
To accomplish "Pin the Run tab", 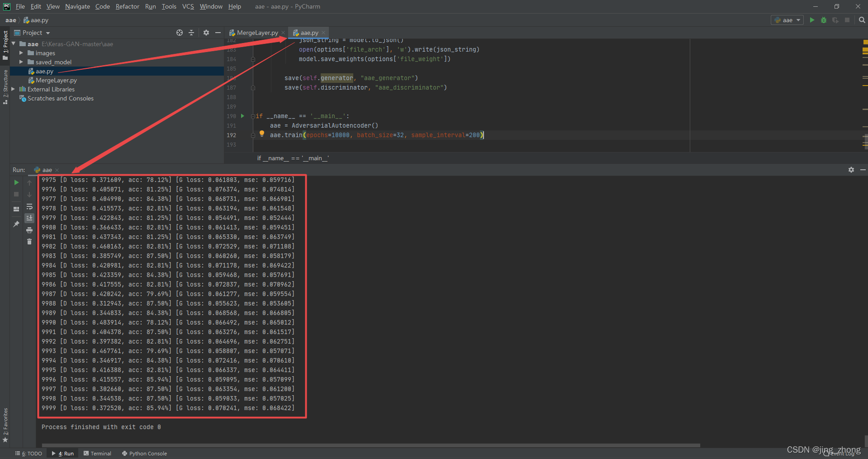I will pyautogui.click(x=16, y=224).
